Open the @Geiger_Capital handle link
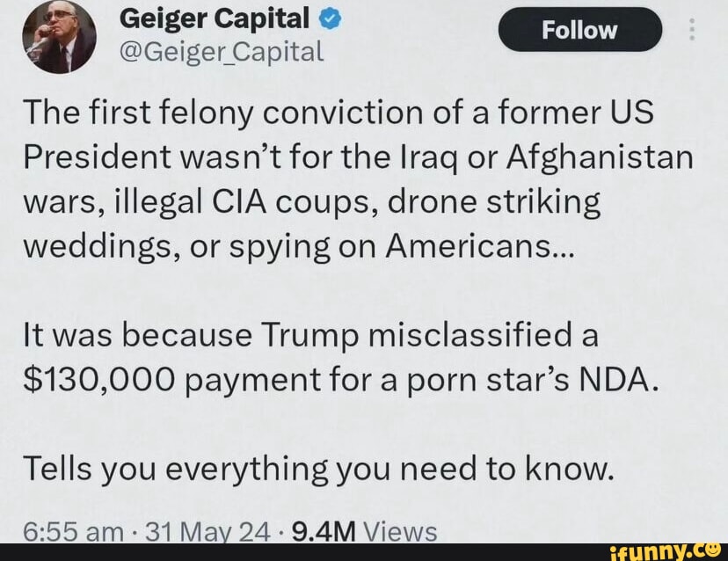Image resolution: width=728 pixels, height=561 pixels. click(221, 54)
